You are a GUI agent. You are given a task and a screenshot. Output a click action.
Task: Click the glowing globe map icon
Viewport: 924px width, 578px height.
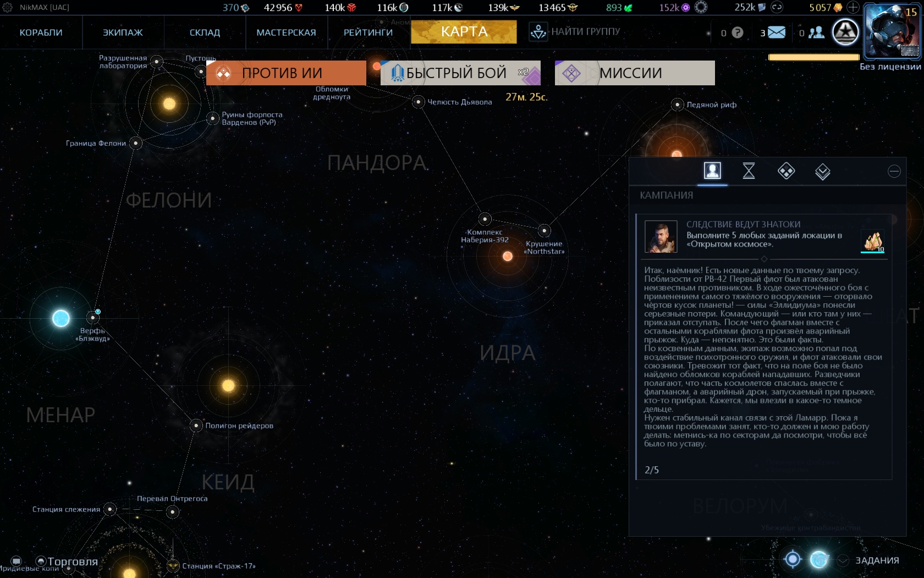point(819,560)
